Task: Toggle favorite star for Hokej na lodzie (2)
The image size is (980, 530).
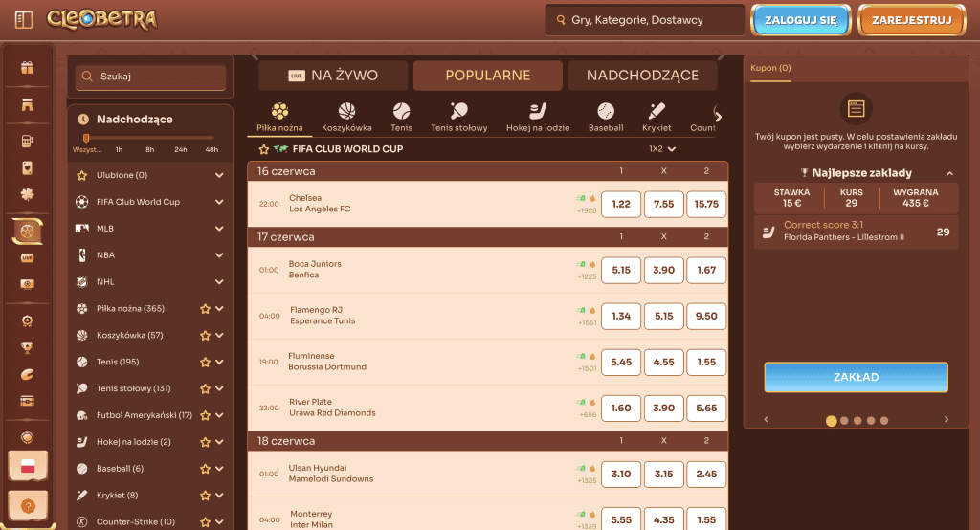Action: pos(205,442)
